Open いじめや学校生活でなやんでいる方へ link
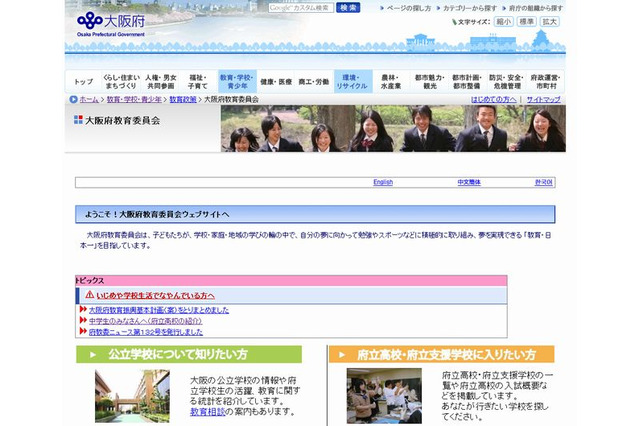 point(156,295)
